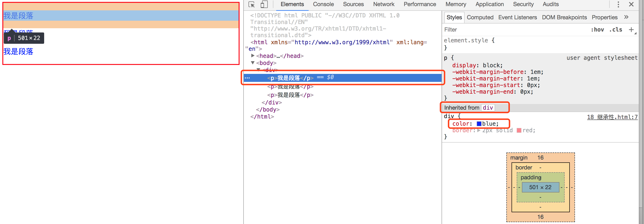The image size is (644, 224).
Task: Select the DOM Breakpoints sidebar tab
Action: [x=564, y=17]
